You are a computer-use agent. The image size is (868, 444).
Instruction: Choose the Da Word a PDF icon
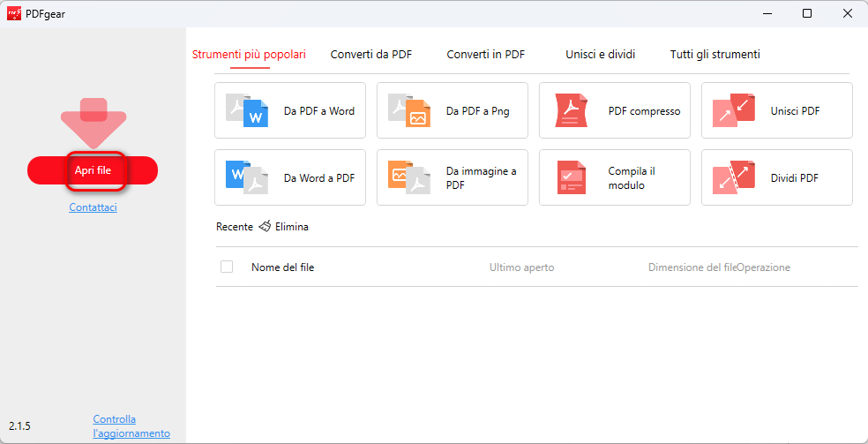pos(247,178)
